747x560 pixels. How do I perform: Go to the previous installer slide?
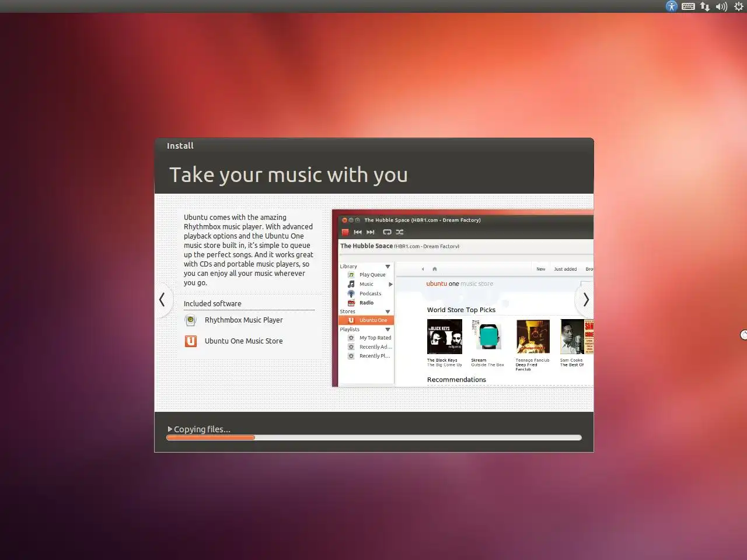(x=163, y=300)
